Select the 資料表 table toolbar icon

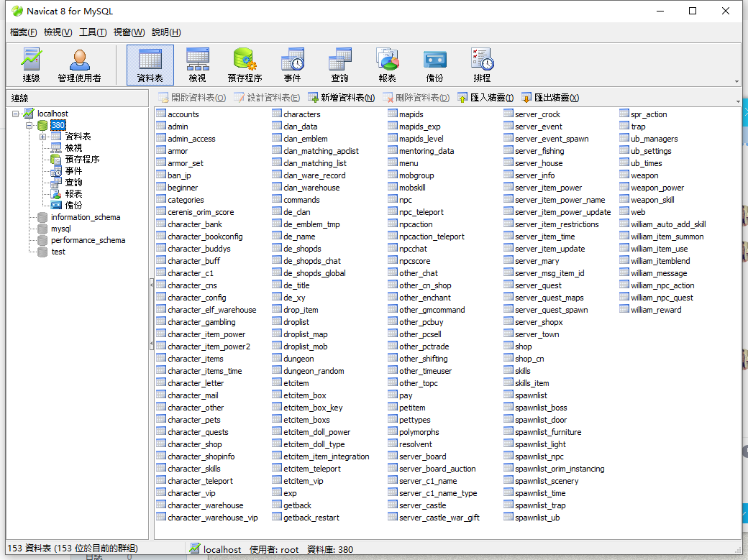click(150, 65)
